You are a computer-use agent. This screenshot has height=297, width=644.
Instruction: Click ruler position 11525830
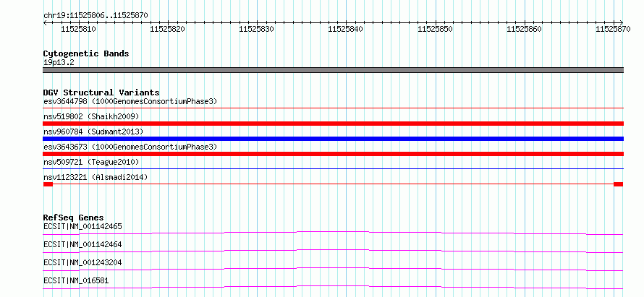coord(257,29)
